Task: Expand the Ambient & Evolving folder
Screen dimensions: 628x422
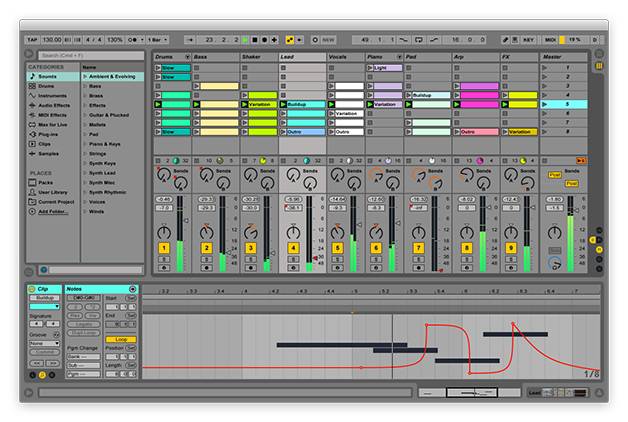Action: [x=85, y=76]
